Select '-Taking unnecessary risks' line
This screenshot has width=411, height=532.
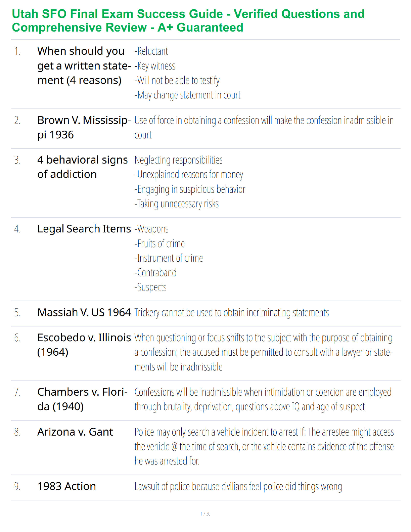click(177, 204)
